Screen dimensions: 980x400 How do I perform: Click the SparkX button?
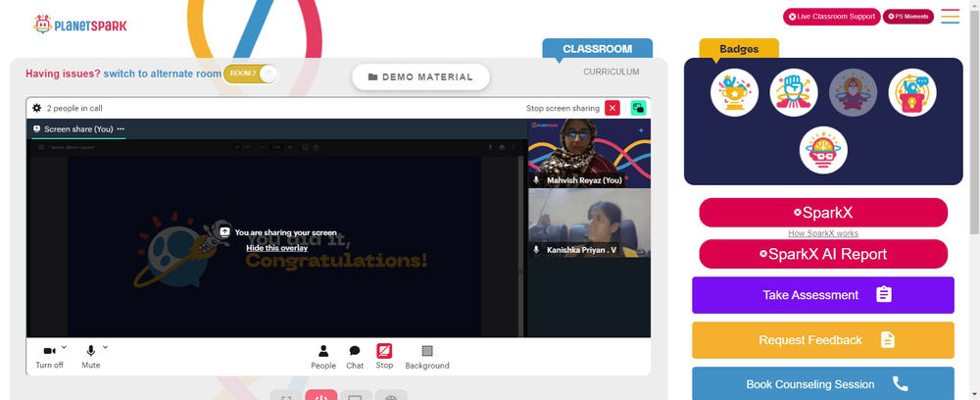click(x=823, y=213)
